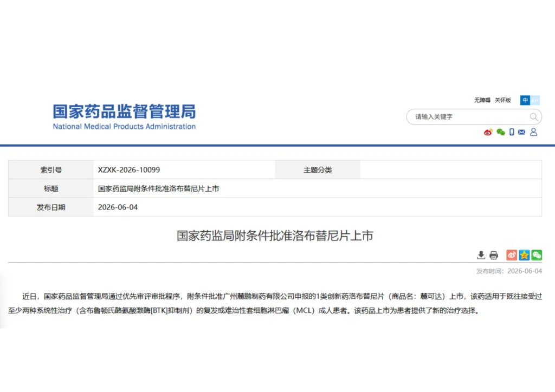Select table date 2026-06-04
This screenshot has height=392, width=555.
tap(118, 207)
